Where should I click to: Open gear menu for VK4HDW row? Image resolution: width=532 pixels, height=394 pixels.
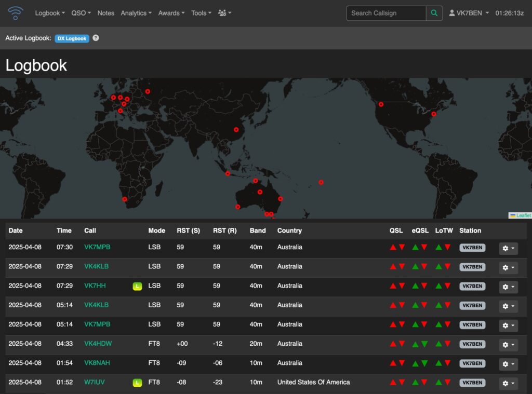(x=508, y=345)
